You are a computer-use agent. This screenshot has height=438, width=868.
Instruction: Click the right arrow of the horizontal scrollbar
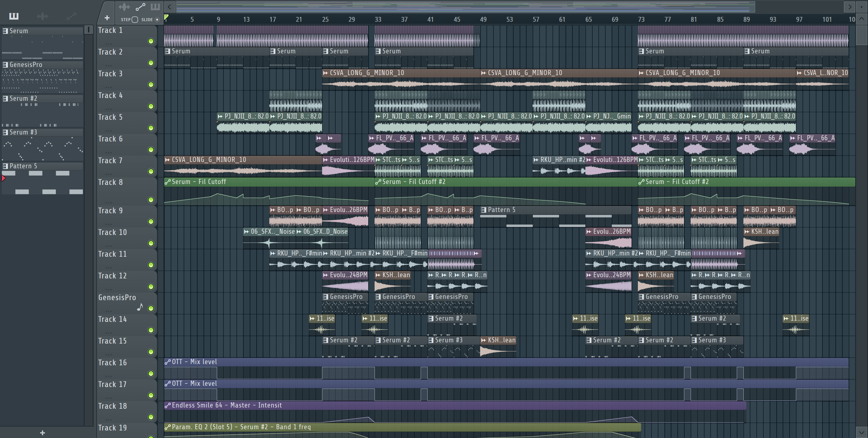click(x=850, y=6)
